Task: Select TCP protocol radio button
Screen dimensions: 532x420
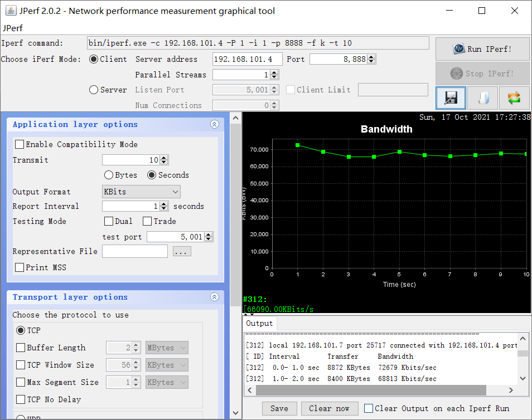Action: (21, 330)
